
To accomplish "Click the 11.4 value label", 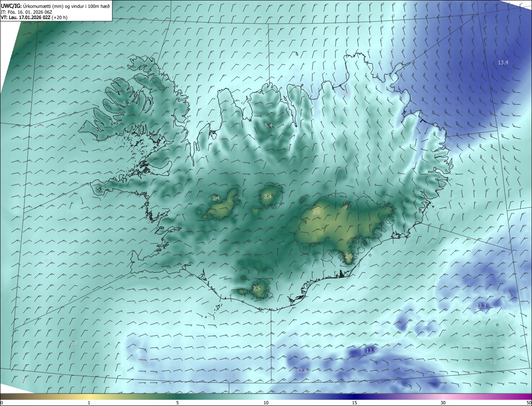I will click(232, 377).
